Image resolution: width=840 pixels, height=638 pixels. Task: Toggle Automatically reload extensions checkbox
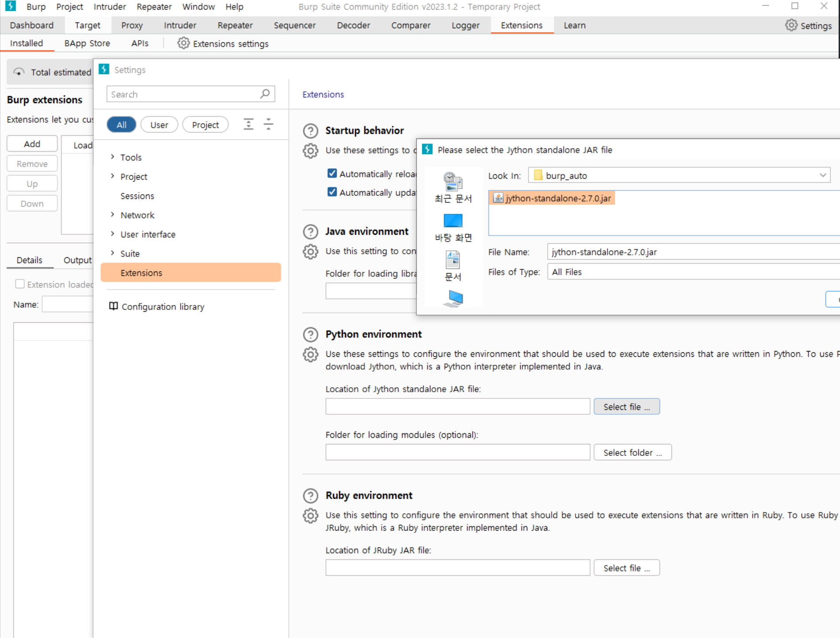point(332,173)
